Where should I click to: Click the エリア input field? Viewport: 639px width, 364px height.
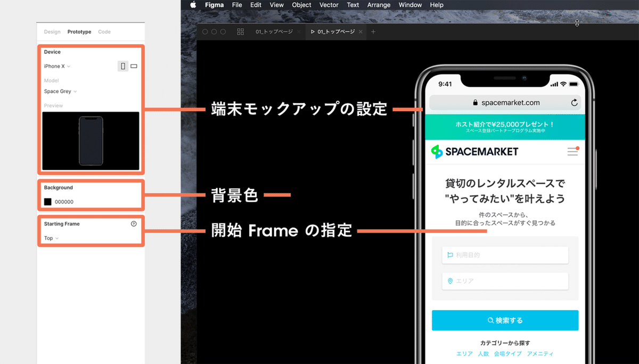505,281
